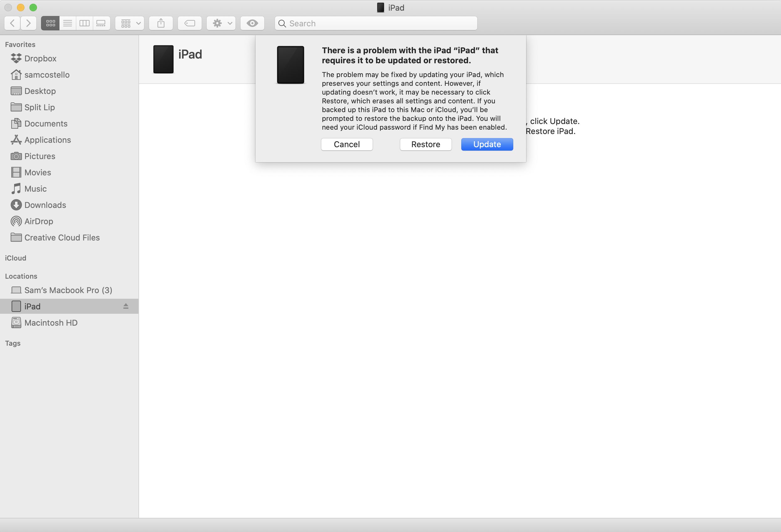Open Applications folder in sidebar
Image resolution: width=781 pixels, height=532 pixels.
pyautogui.click(x=48, y=139)
